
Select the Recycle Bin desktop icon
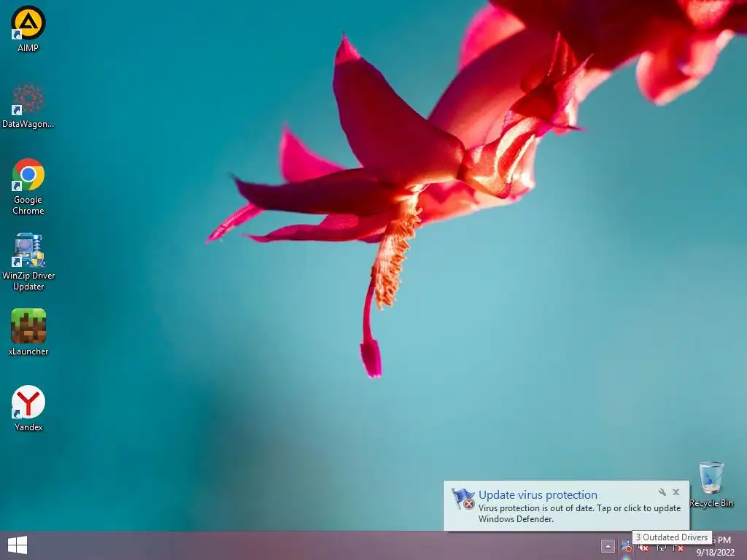pyautogui.click(x=711, y=484)
